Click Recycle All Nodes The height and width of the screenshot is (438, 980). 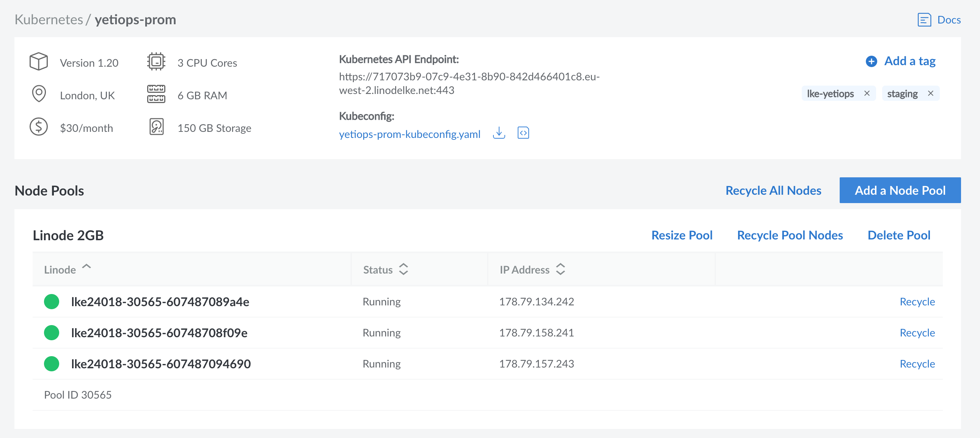click(x=773, y=190)
